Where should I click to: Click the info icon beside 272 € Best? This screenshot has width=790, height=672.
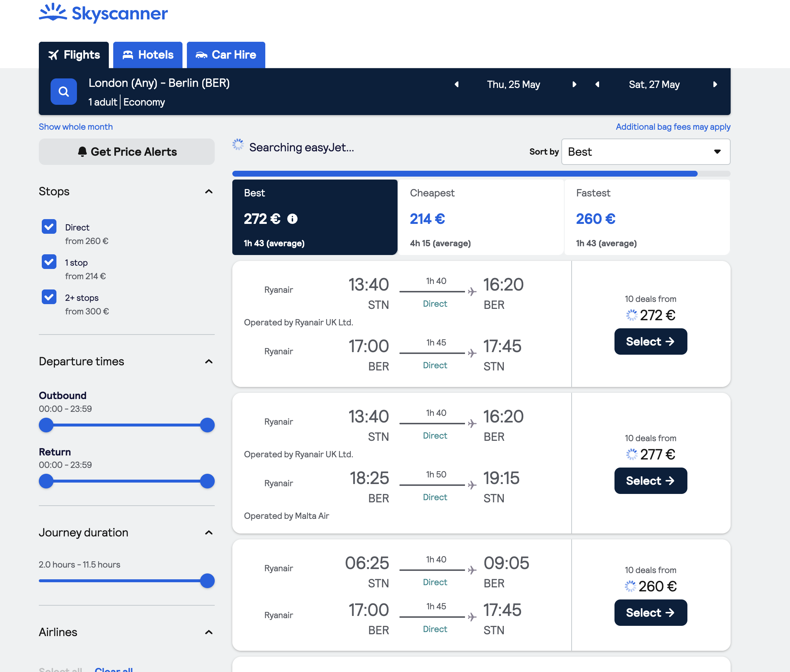point(292,219)
